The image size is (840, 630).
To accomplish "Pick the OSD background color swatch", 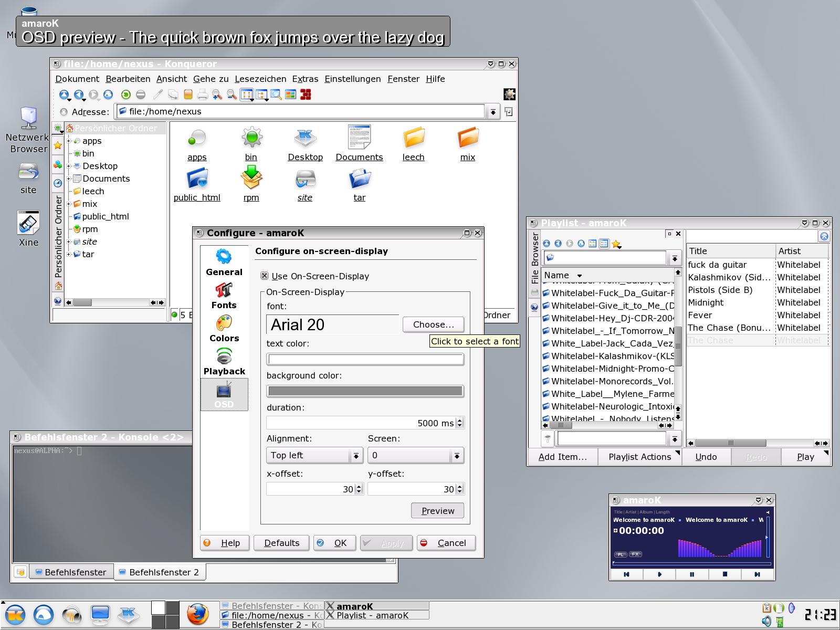I will click(365, 391).
